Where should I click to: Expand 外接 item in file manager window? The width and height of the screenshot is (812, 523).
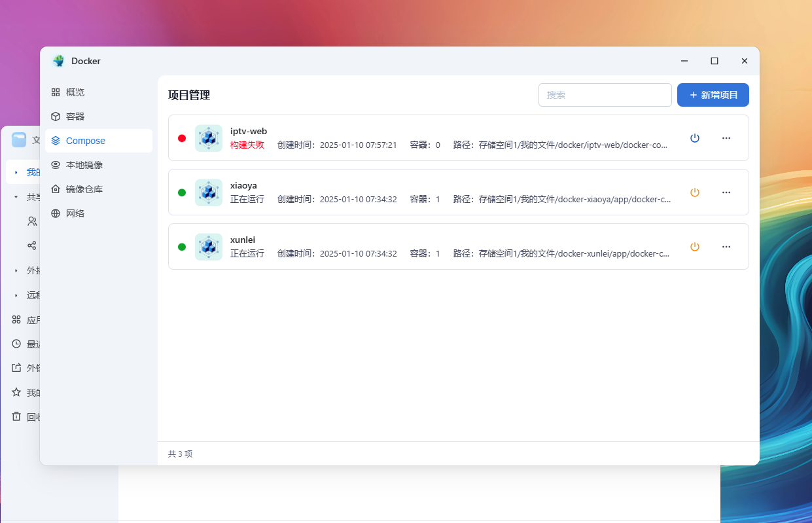tap(16, 270)
